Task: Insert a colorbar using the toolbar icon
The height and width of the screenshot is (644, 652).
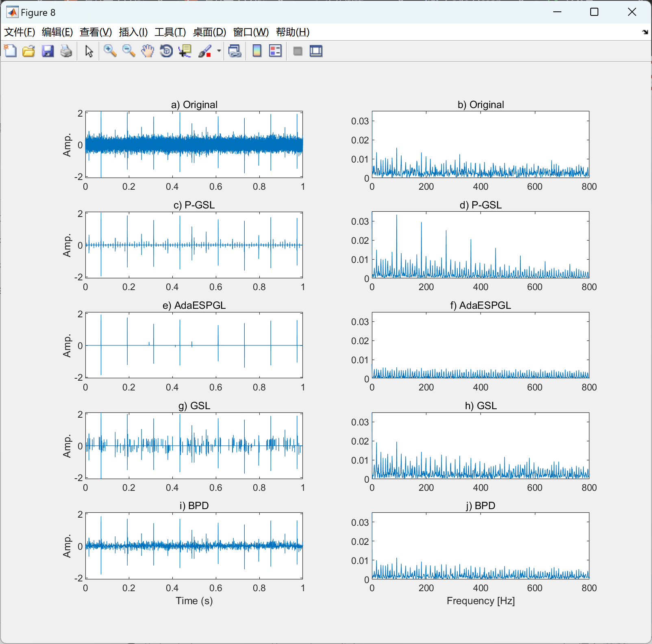Action: [257, 51]
